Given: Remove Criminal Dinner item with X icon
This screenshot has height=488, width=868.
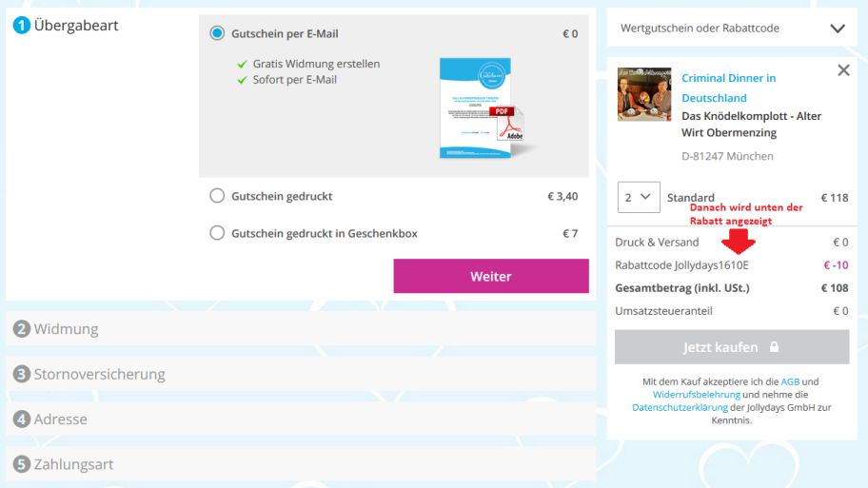Looking at the screenshot, I should pyautogui.click(x=842, y=70).
